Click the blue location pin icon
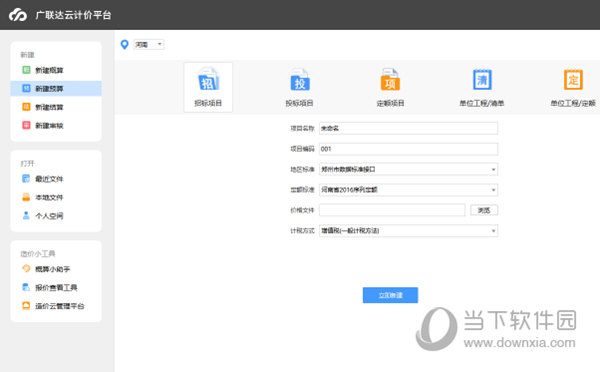 click(x=124, y=44)
